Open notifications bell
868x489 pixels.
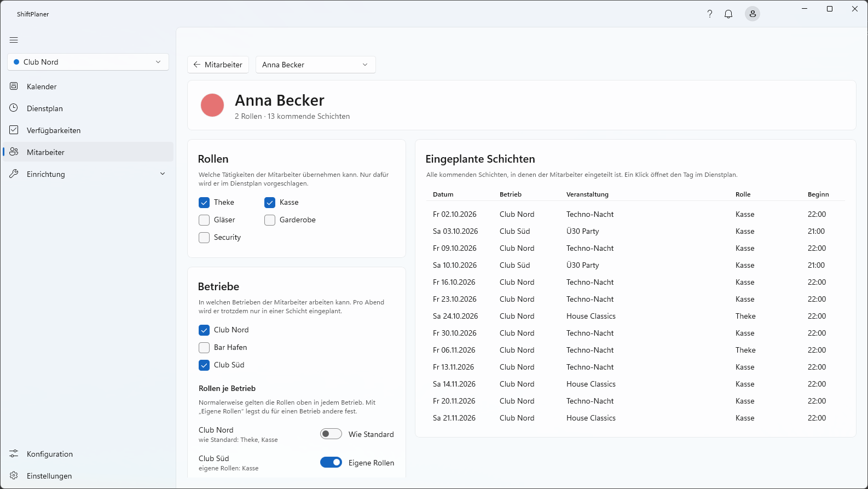pos(728,14)
